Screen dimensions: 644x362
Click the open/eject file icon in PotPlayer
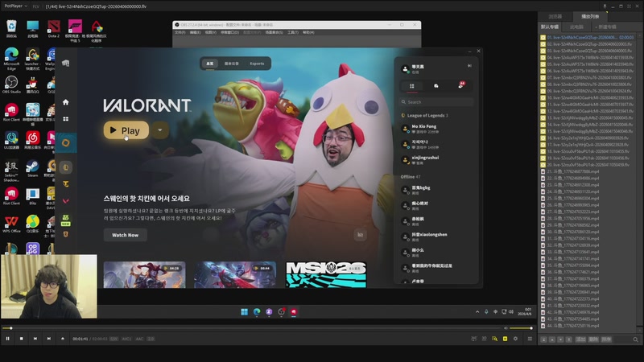click(63, 339)
